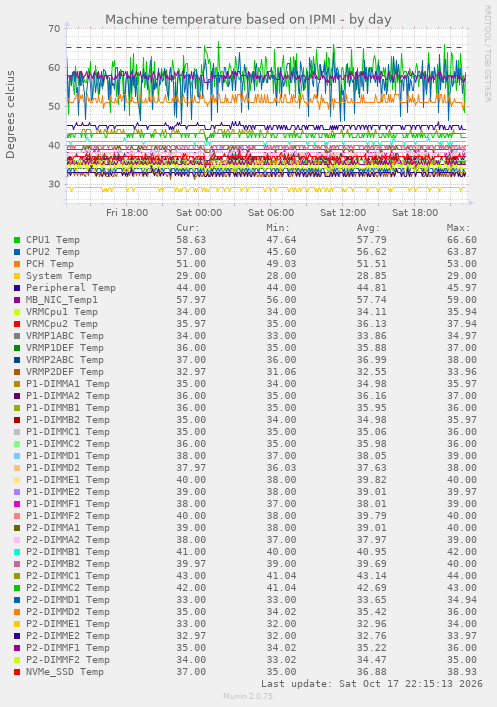
Task: Click the 'P2-DIMME2 Temp' legend label
Action: click(x=68, y=636)
